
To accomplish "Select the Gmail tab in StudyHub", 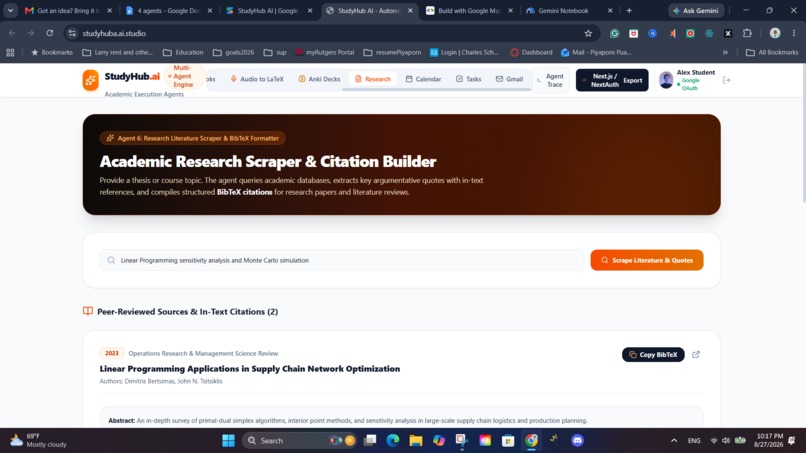I will [x=509, y=79].
